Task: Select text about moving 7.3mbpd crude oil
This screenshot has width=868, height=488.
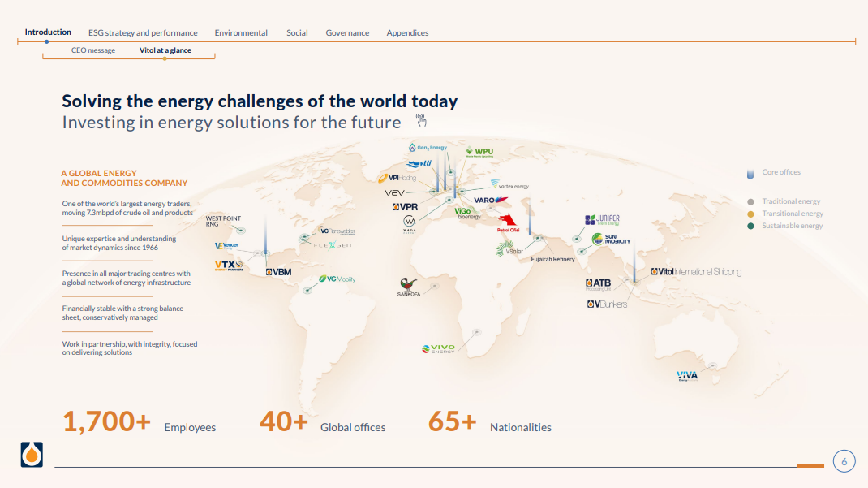Action: tap(127, 208)
